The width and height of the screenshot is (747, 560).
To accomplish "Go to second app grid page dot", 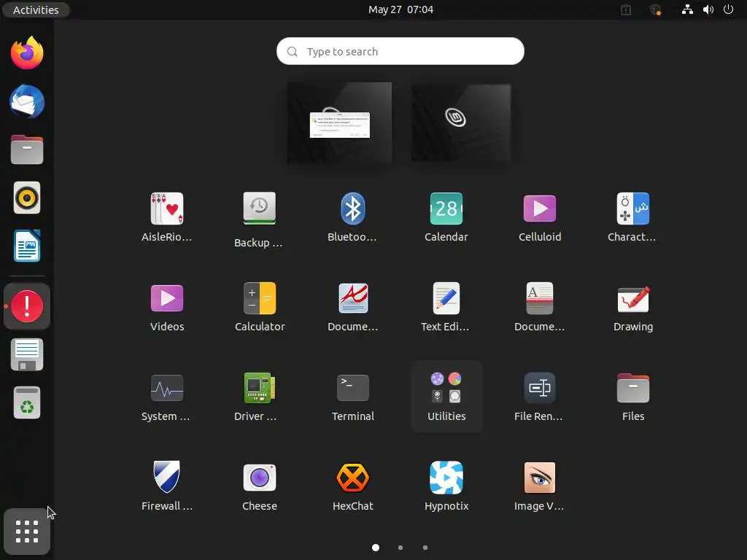I will (400, 548).
